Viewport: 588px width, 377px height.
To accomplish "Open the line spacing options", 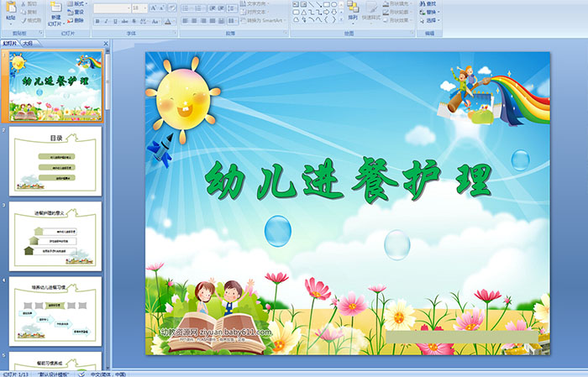I will click(x=233, y=8).
